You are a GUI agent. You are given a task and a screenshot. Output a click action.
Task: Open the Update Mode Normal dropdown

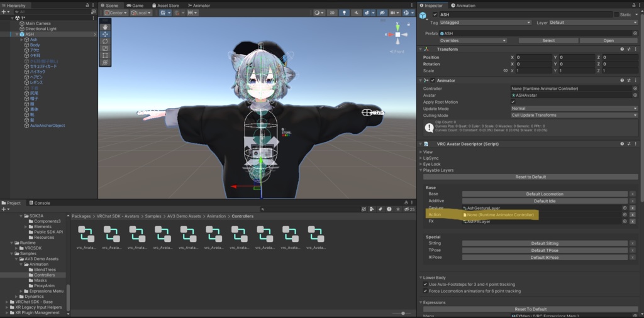click(x=574, y=109)
